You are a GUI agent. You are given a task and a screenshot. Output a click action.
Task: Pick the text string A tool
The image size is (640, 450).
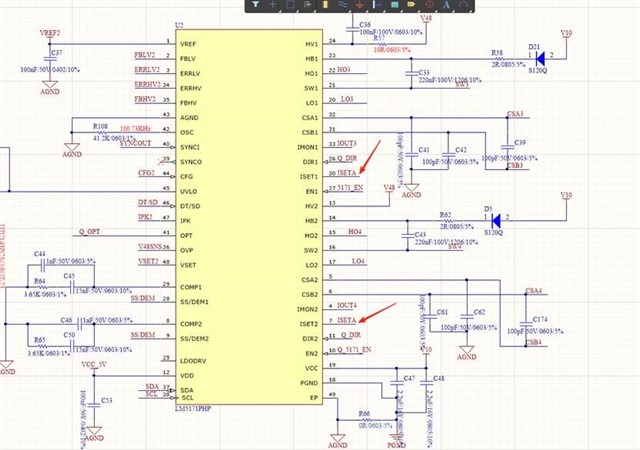coord(446,4)
